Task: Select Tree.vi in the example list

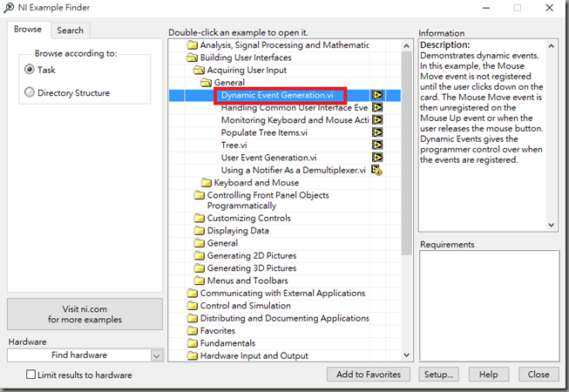Action: click(x=234, y=145)
